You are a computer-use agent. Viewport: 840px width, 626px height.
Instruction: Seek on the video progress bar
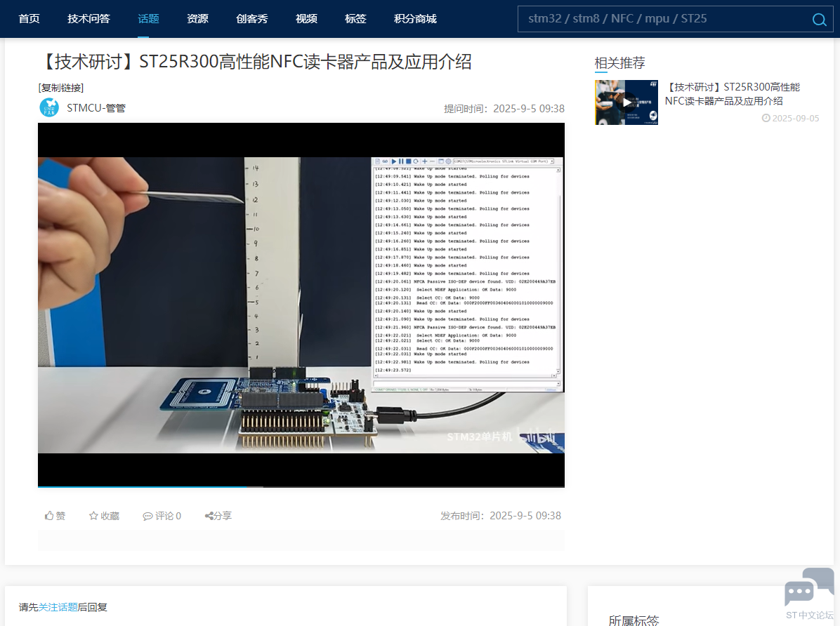tap(301, 487)
